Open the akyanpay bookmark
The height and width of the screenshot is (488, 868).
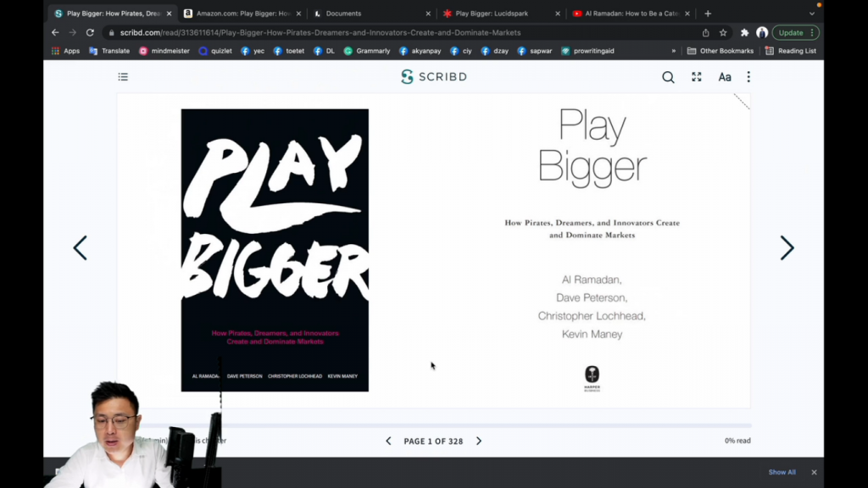click(420, 51)
